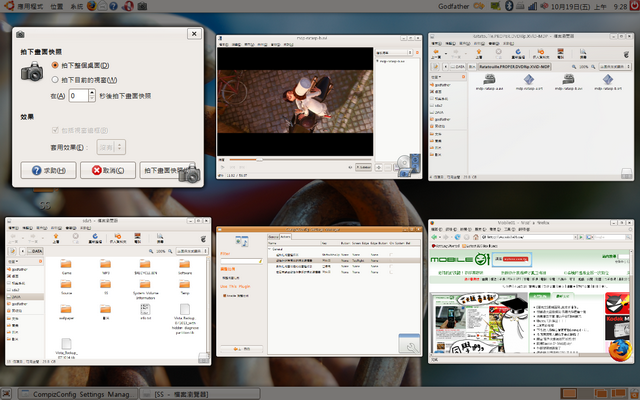Zoom out with the magnifier in the Ratatouille file browser
Image resolution: width=640 pixels, height=400 pixels.
click(574, 67)
